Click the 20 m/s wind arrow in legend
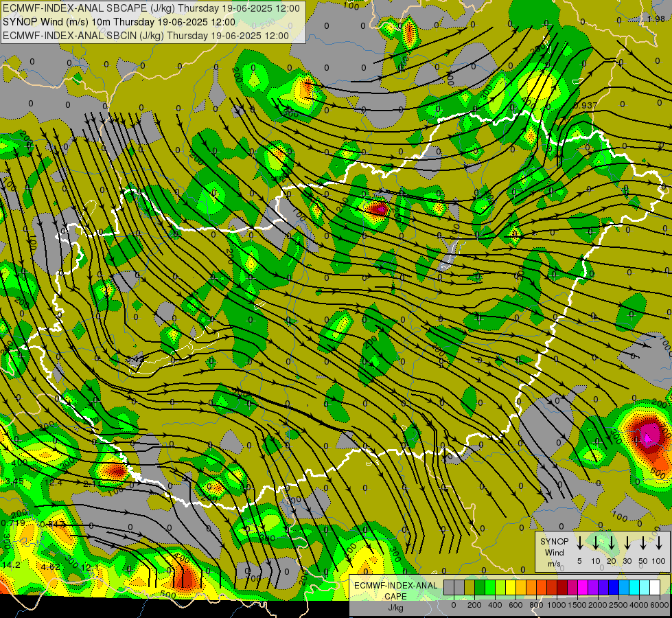 611,543
